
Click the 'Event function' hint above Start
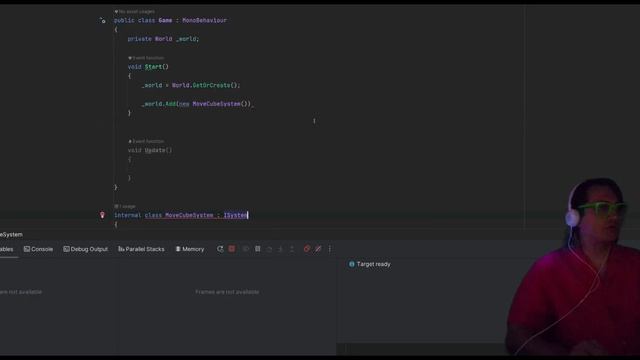pyautogui.click(x=146, y=58)
